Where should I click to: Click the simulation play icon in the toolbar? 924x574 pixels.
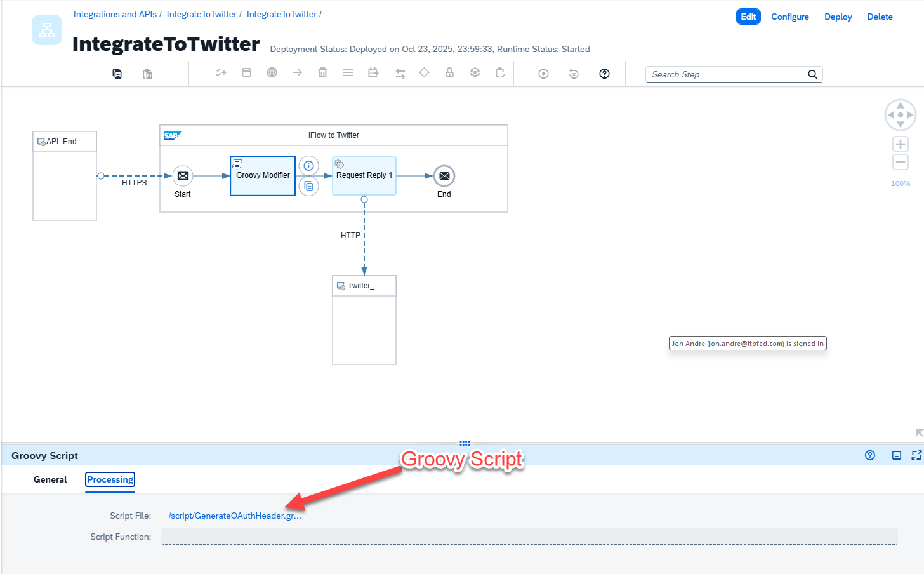coord(543,74)
